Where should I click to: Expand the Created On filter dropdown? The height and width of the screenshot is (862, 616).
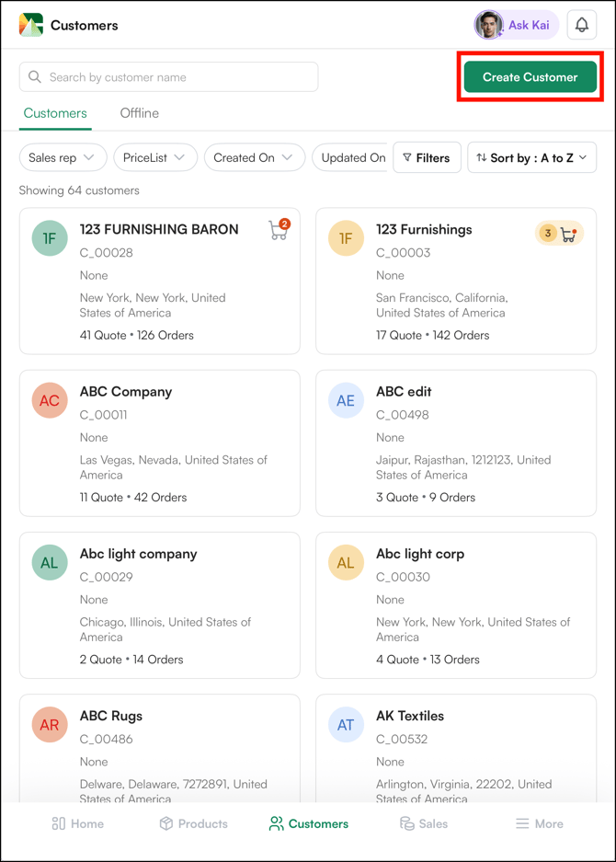tap(254, 158)
